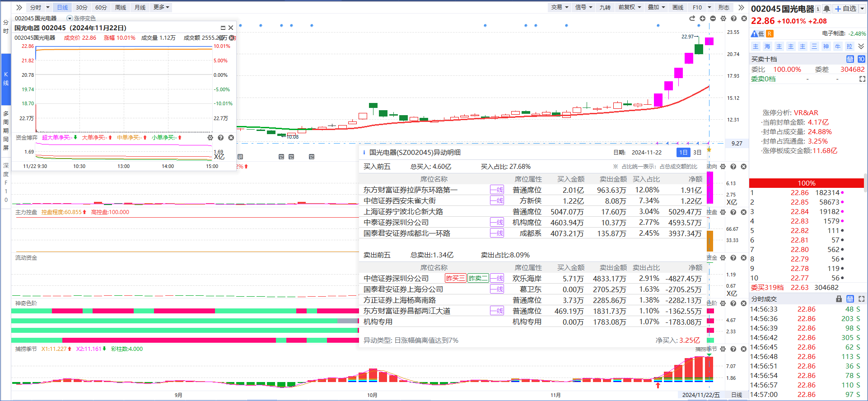Click the 多周期同屏 sidebar option
This screenshot has width=868, height=401.
[x=6, y=131]
